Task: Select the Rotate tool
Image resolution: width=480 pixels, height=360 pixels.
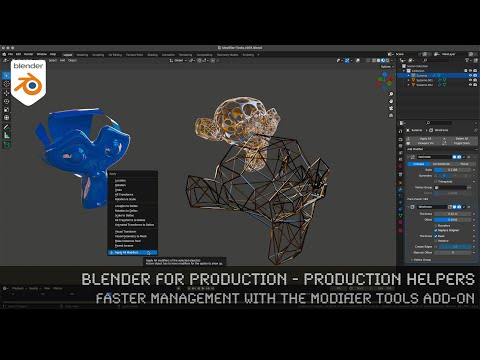Action: (x=6, y=101)
